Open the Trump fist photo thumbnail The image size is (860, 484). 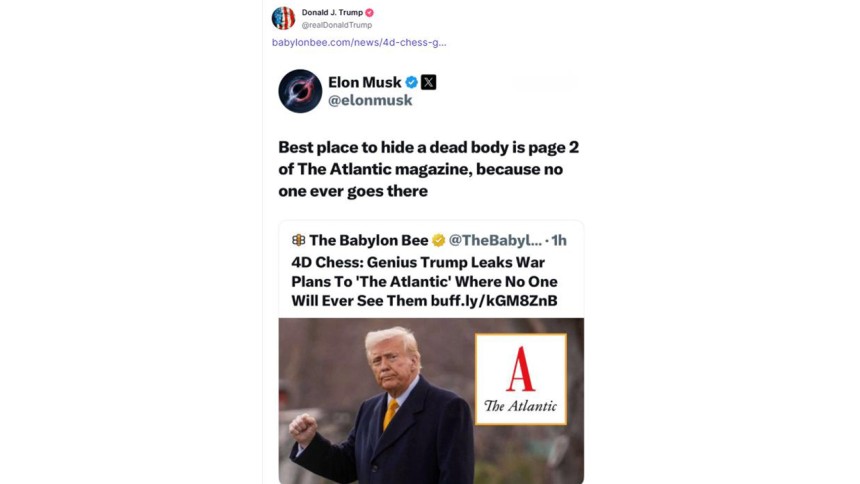[x=431, y=401]
